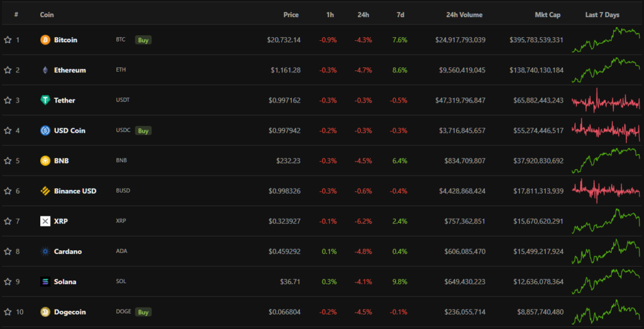644x329 pixels.
Task: Click Bitcoin market cap $395,783,539,331
Action: (536, 40)
